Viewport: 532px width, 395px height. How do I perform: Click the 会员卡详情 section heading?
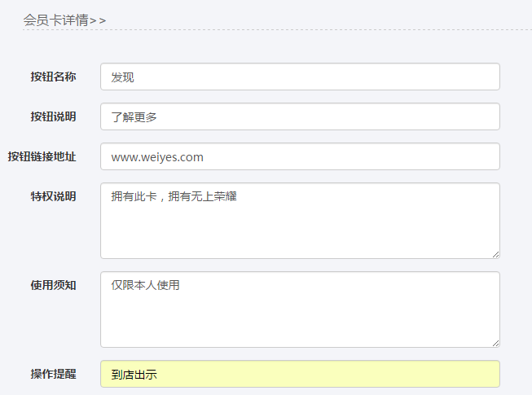pos(56,20)
